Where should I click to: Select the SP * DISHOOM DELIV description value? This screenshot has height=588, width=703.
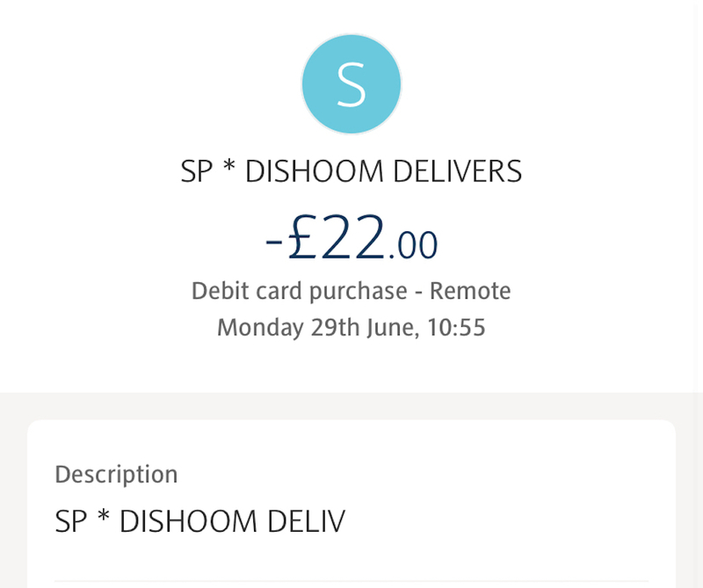click(200, 522)
